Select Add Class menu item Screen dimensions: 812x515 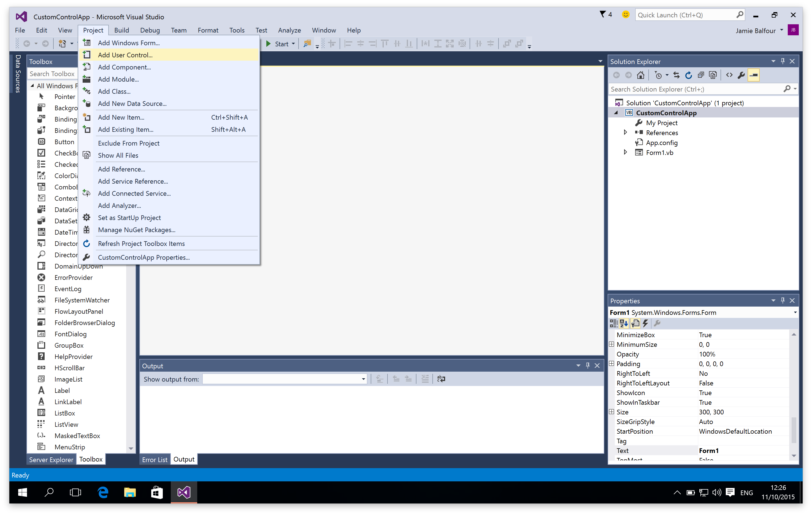[169, 91]
